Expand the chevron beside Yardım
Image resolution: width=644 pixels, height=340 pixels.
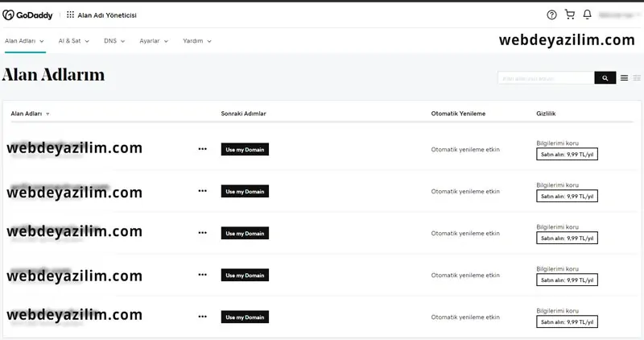coord(209,41)
